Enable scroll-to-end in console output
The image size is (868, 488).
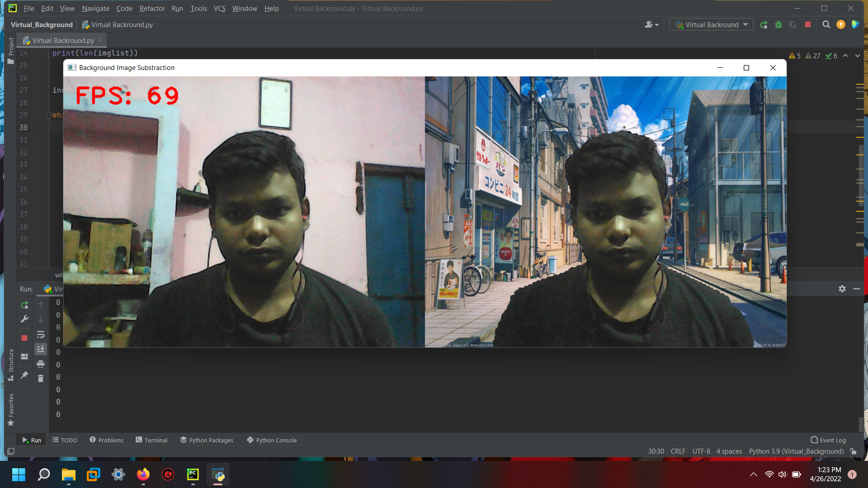click(41, 349)
